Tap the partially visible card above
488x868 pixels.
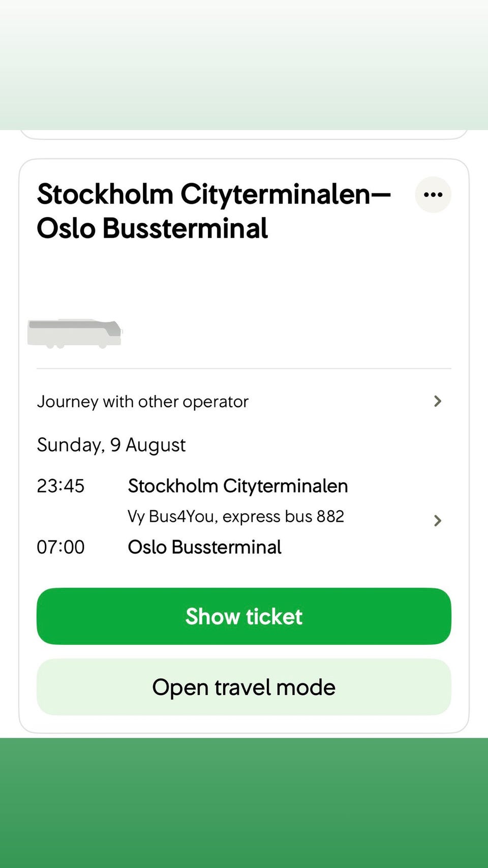pyautogui.click(x=244, y=134)
